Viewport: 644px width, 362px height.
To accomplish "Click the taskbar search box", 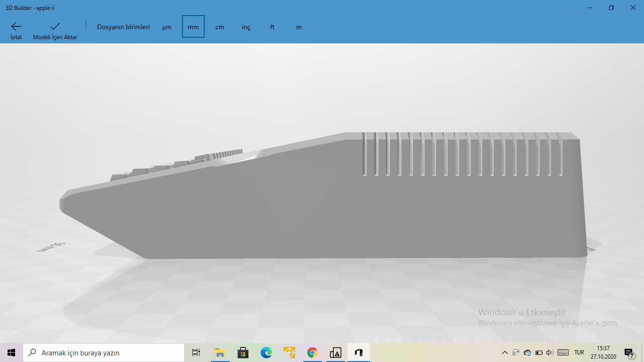I will 104,352.
